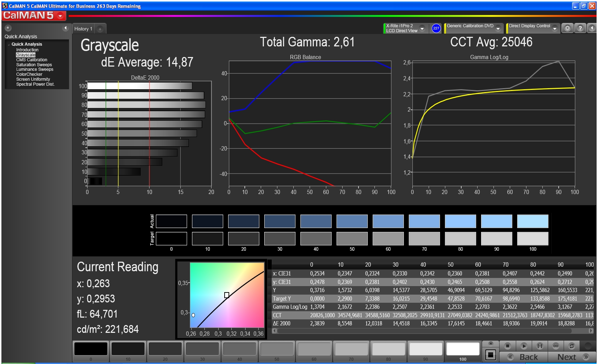Open the ColorChecker page
Viewport: 598px width, 364px height.
(x=29, y=74)
